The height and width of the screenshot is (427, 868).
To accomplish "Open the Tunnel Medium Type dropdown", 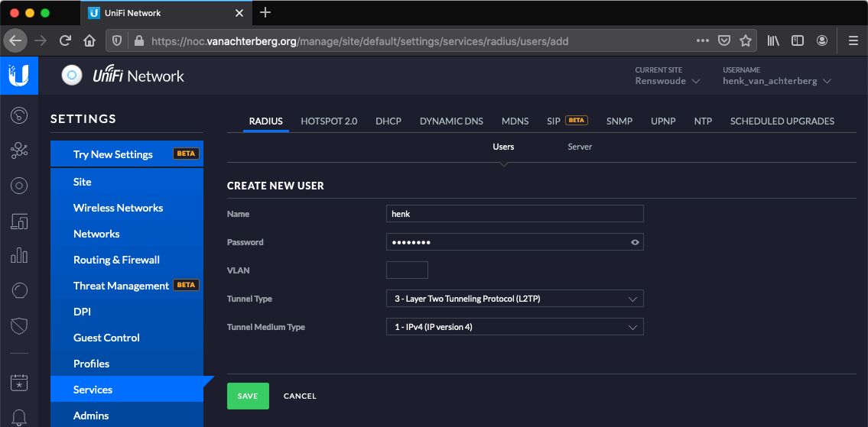I will pos(515,327).
